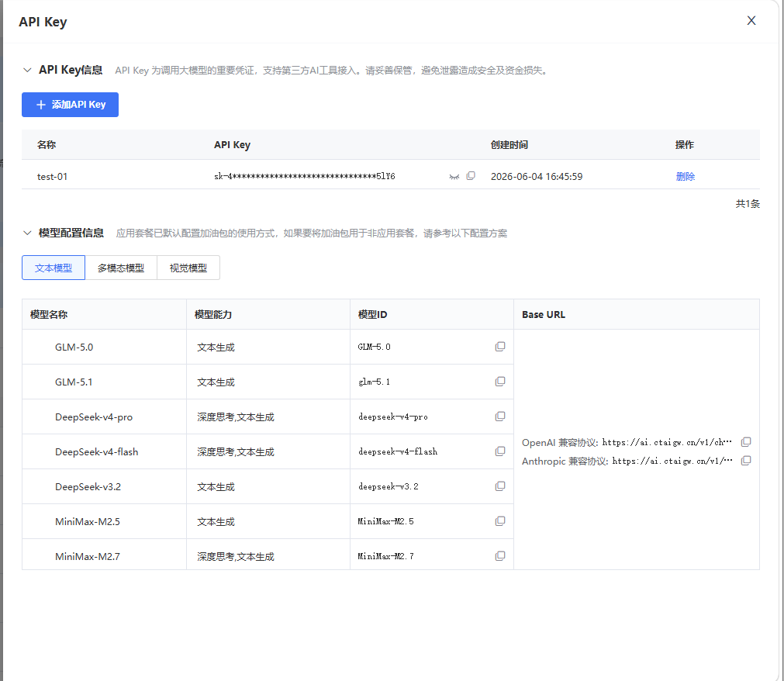The image size is (784, 681).
Task: Select the DeepSeek-v4-flash model name
Action: tap(96, 452)
